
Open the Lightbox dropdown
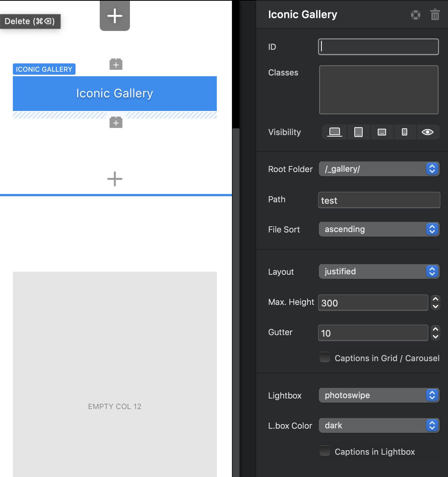click(379, 395)
